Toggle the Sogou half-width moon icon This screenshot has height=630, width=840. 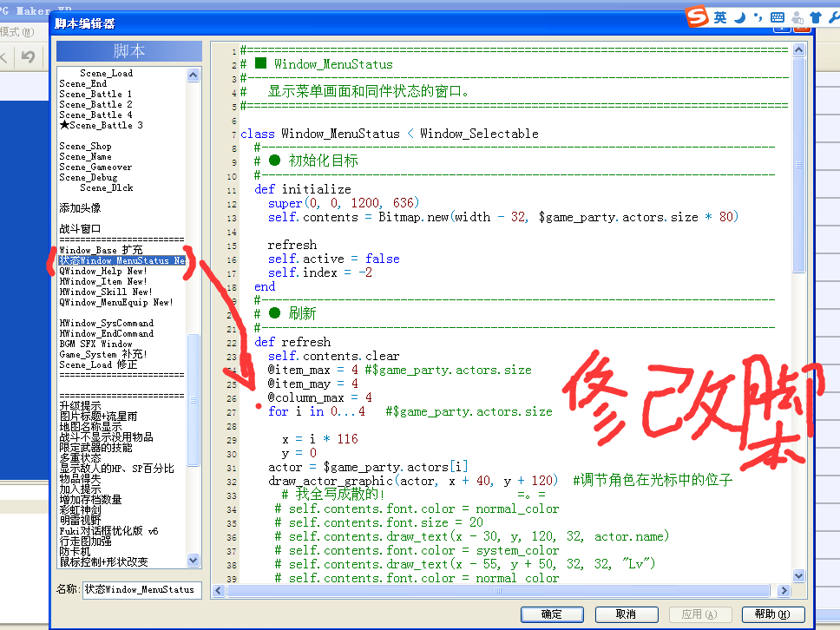[740, 17]
